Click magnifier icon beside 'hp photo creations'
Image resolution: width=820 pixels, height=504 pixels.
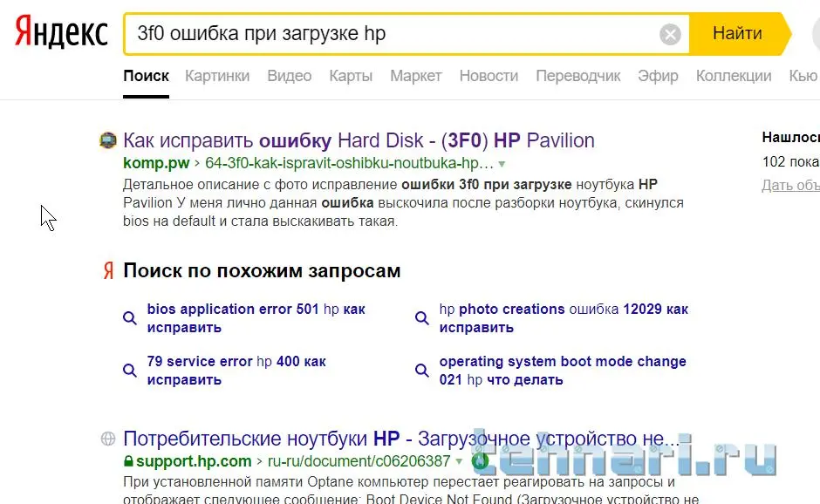pos(421,318)
